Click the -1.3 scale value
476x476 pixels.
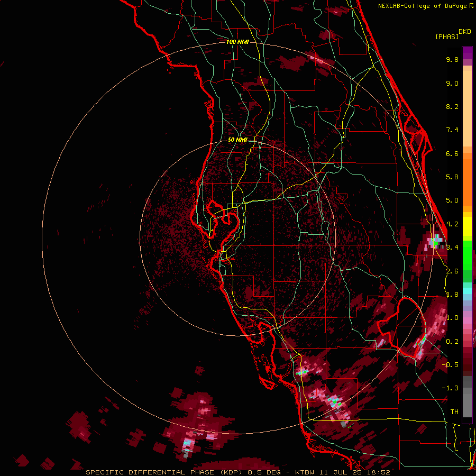(x=450, y=388)
